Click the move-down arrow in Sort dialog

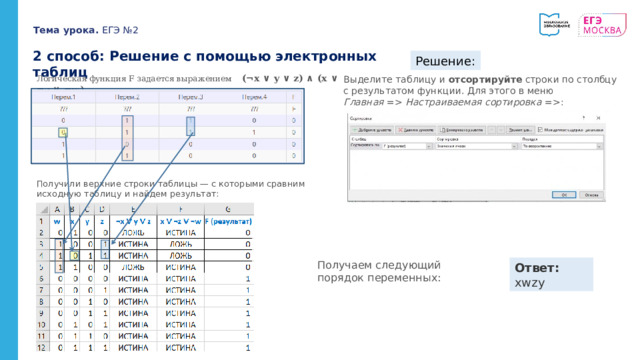pos(501,130)
